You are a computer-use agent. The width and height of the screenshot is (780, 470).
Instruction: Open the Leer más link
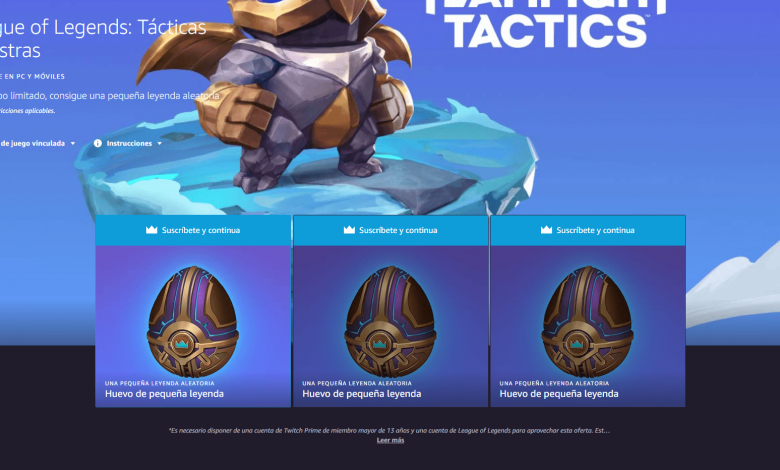[390, 440]
